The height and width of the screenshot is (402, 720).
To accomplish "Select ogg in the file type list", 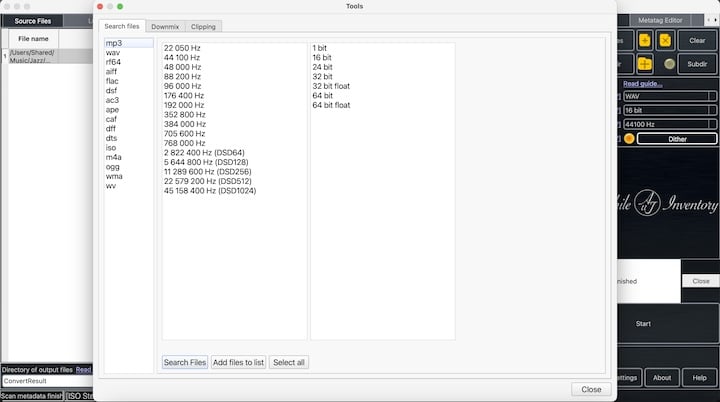I will click(129, 167).
